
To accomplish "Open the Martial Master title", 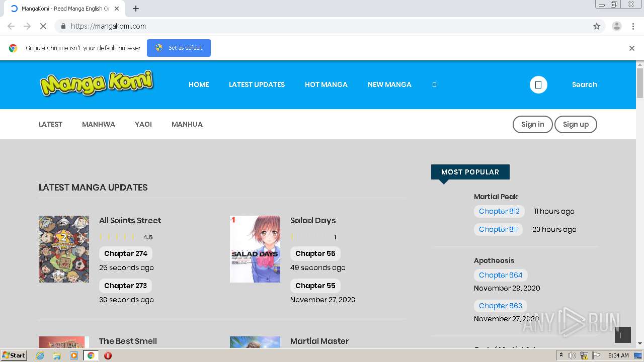I will coord(319,341).
